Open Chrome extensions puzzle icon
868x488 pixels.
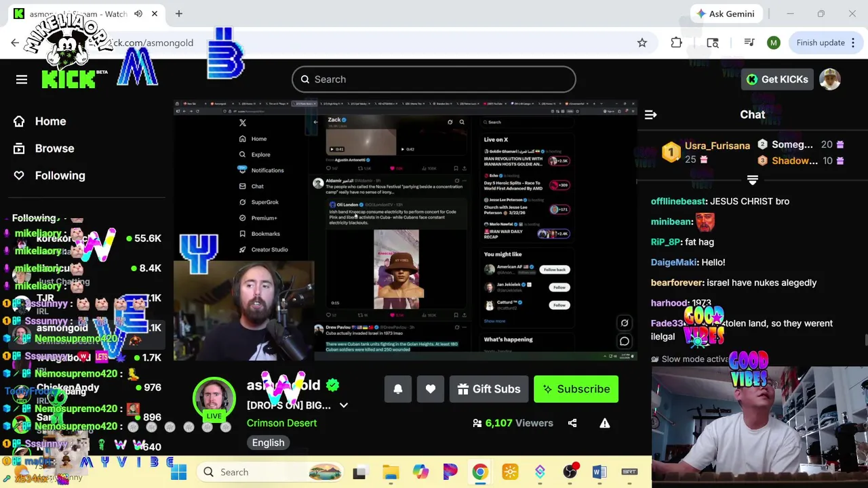coord(676,43)
